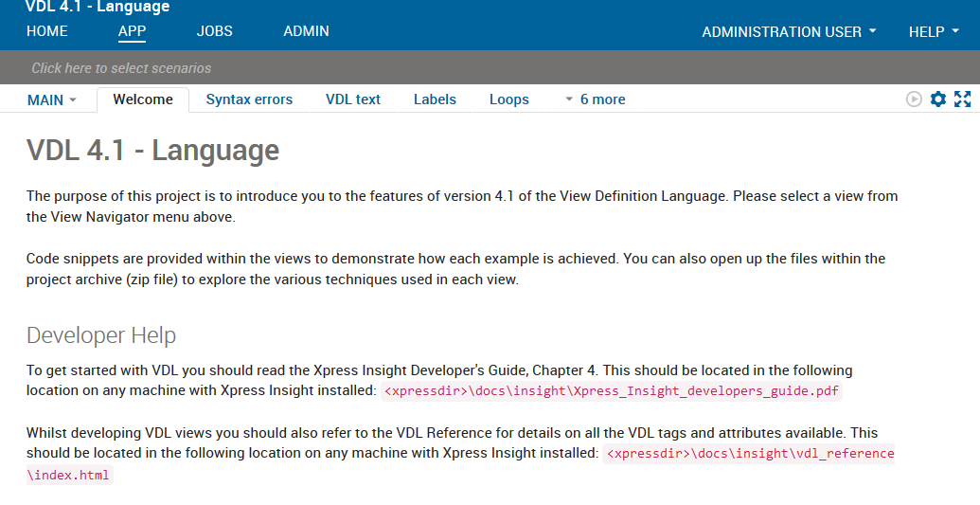Open the ADMINISTRATION USER dropdown menu

(x=789, y=32)
